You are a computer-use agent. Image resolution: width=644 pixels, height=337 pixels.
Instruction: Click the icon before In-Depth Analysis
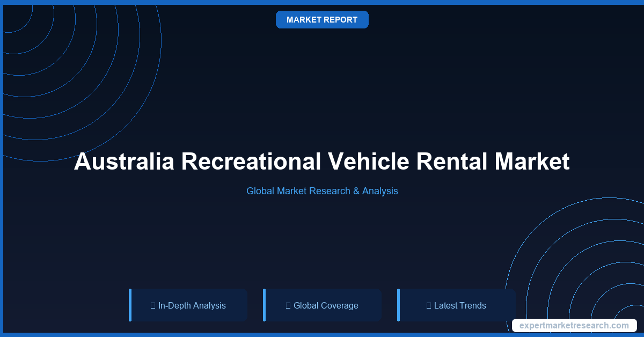(153, 305)
